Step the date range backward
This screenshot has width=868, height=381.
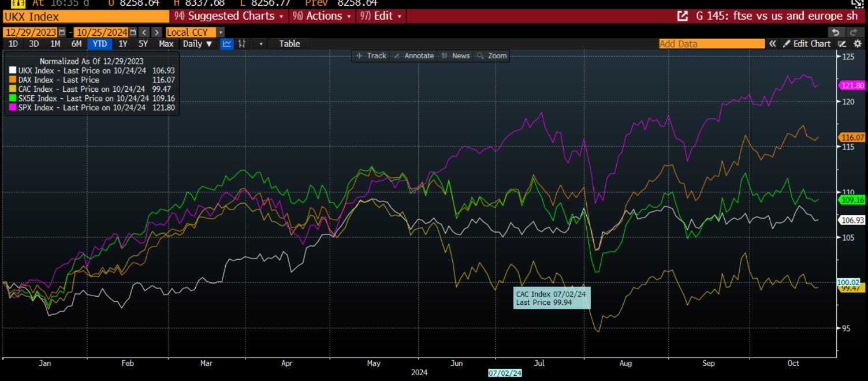pyautogui.click(x=144, y=32)
